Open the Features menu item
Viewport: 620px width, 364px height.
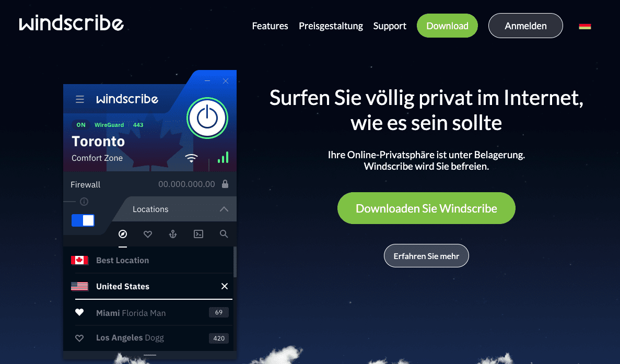pos(270,26)
